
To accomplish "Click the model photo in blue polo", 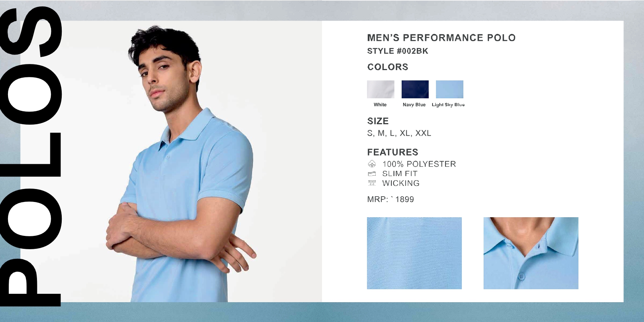I will tap(183, 164).
